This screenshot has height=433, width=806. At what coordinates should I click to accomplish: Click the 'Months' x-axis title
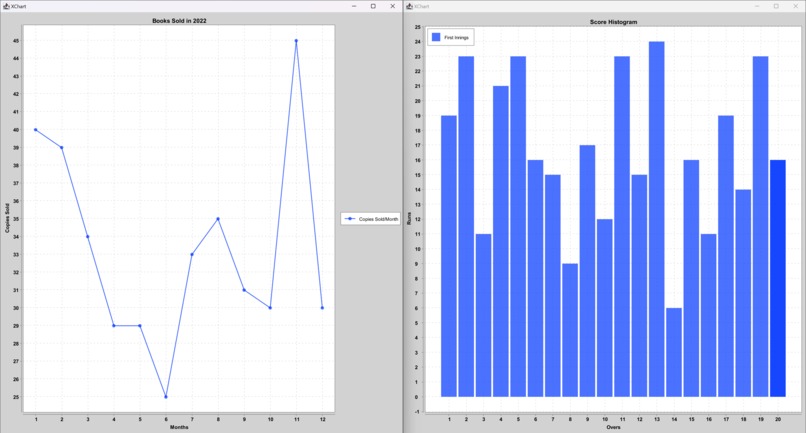(179, 427)
